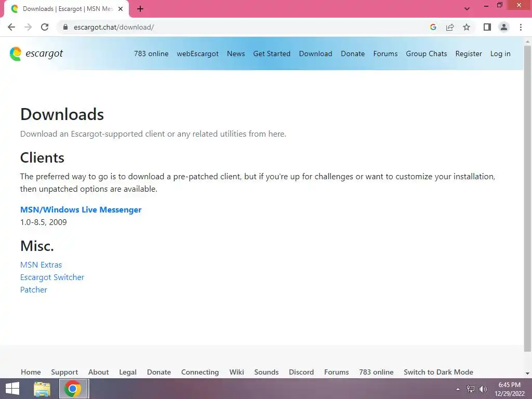Click Forums in the footer
This screenshot has height=399, width=532.
[x=336, y=372]
